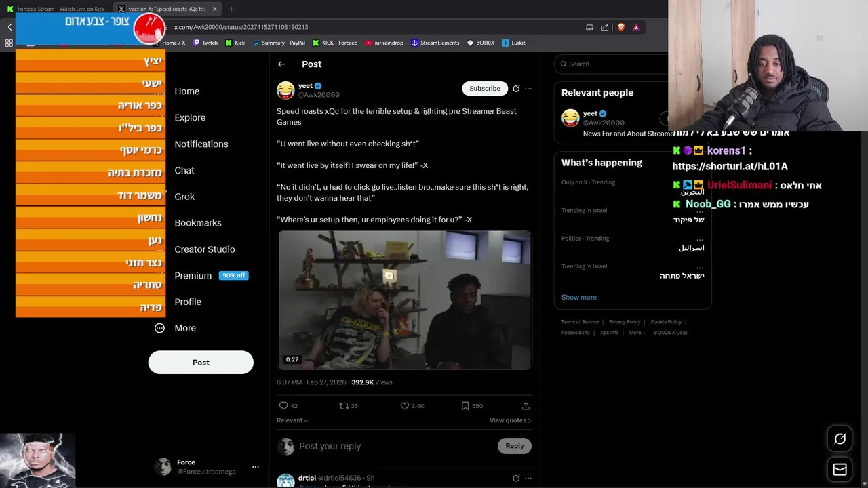The image size is (868, 488).
Task: Open Chat in X sidebar
Action: tap(184, 170)
